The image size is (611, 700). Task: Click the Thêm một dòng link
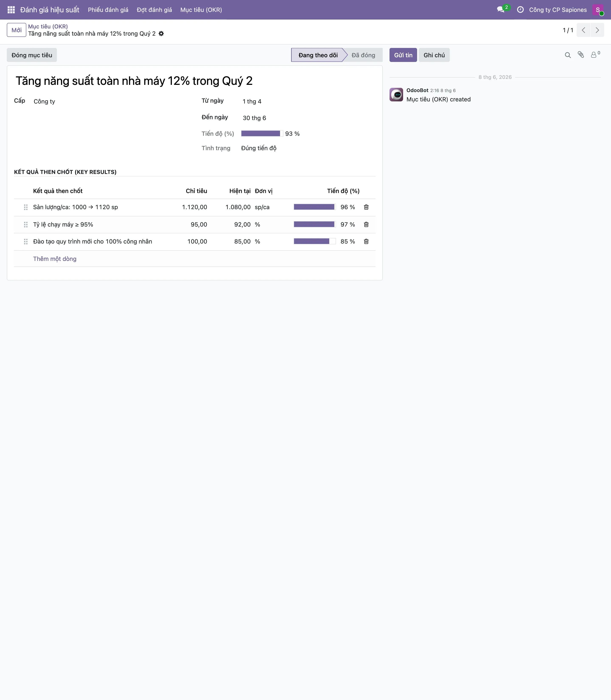[x=55, y=259]
